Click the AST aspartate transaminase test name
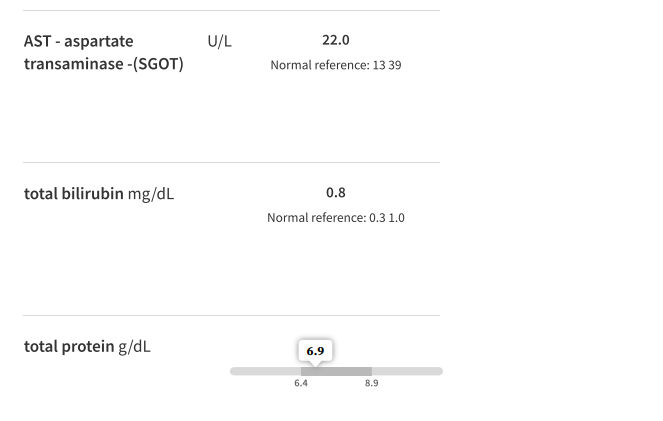Image resolution: width=663 pixels, height=421 pixels. (x=79, y=42)
